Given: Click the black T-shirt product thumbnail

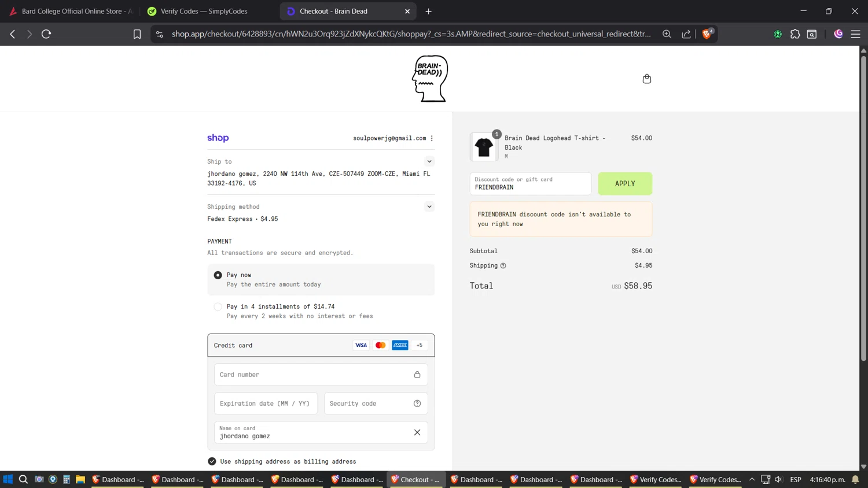Looking at the screenshot, I should 484,147.
